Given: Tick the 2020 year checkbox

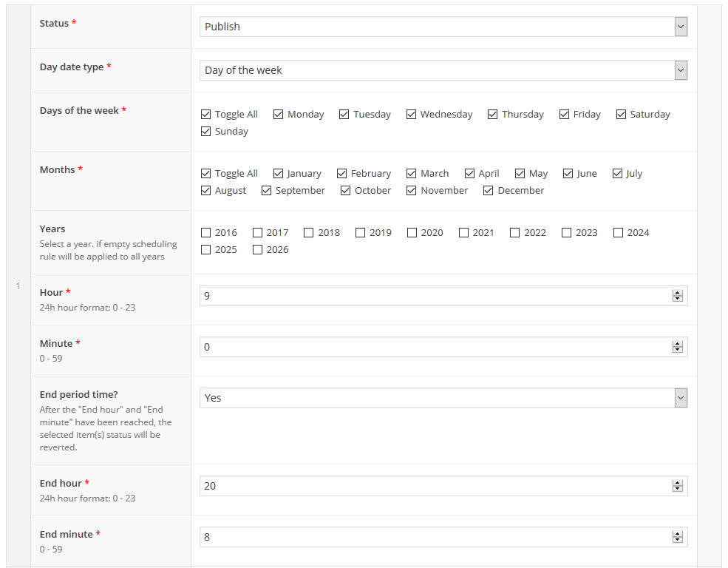Looking at the screenshot, I should pyautogui.click(x=412, y=233).
